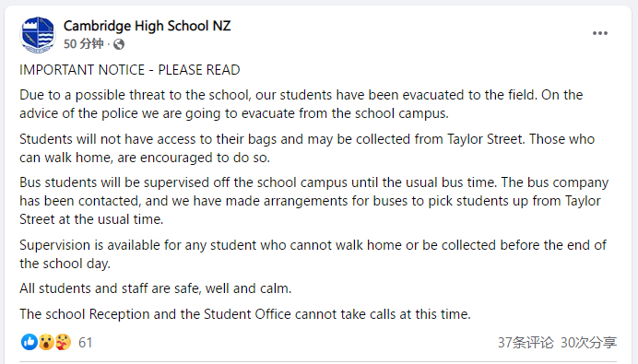This screenshot has height=364, width=638.
Task: Click the 50 分钟 post timestamp
Action: (x=83, y=44)
